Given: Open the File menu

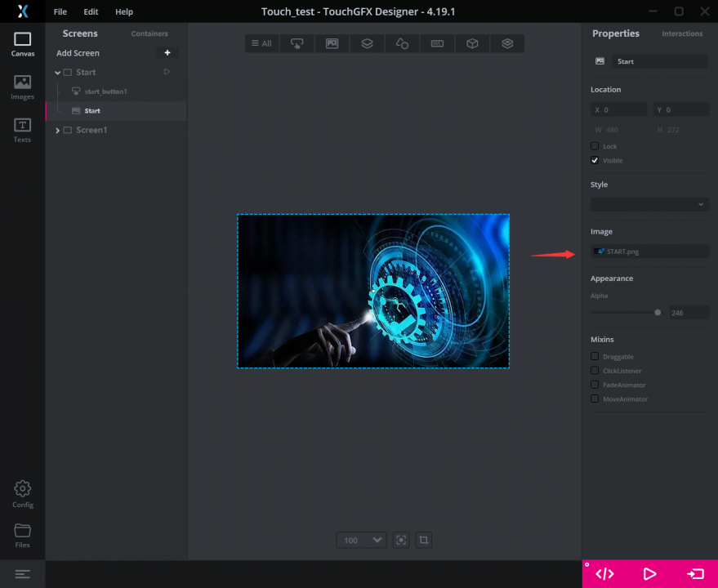Looking at the screenshot, I should point(60,12).
